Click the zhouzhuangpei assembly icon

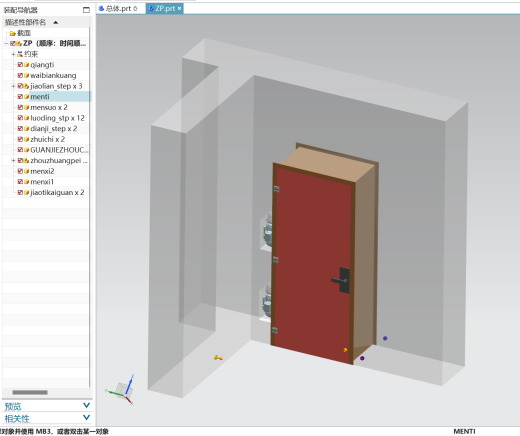click(x=26, y=161)
